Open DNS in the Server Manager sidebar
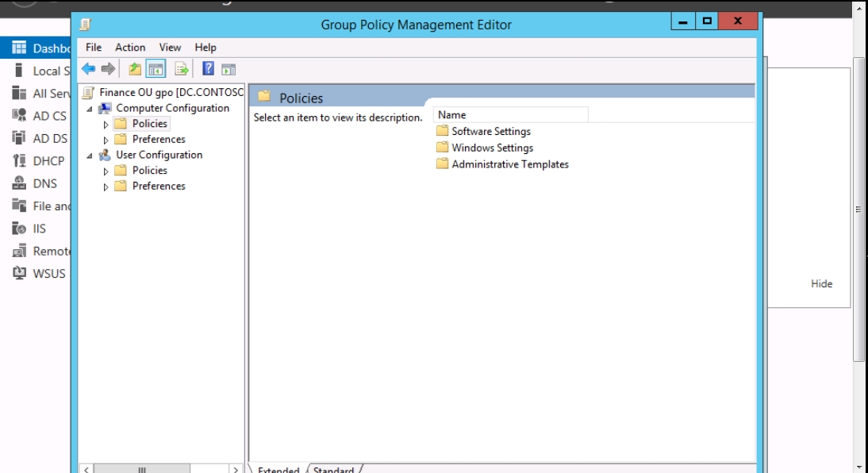 tap(36, 183)
